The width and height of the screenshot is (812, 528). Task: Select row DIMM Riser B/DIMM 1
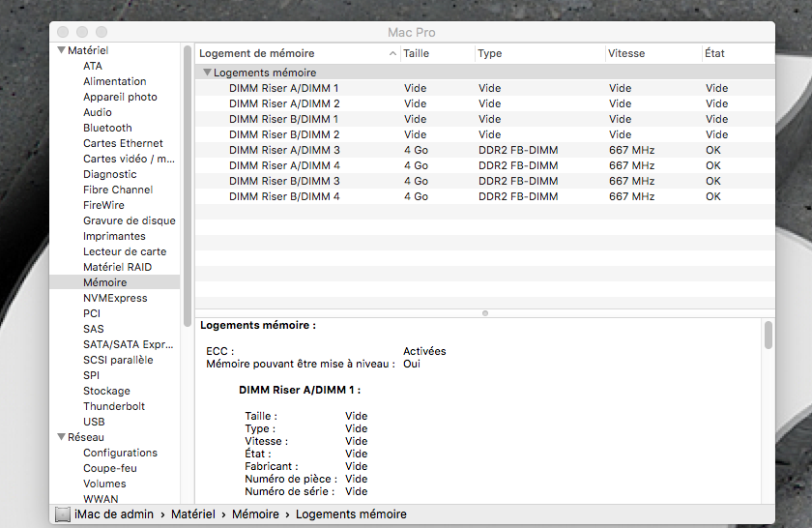click(484, 119)
